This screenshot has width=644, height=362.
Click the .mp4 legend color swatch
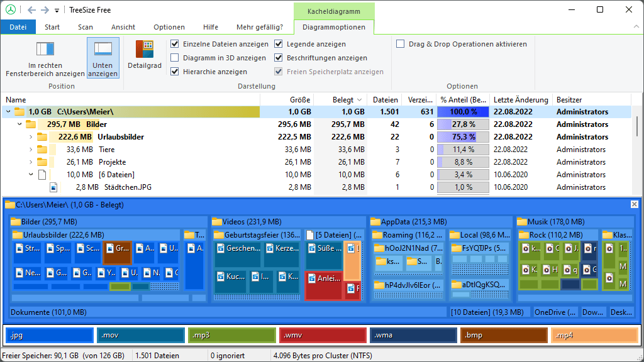594,335
